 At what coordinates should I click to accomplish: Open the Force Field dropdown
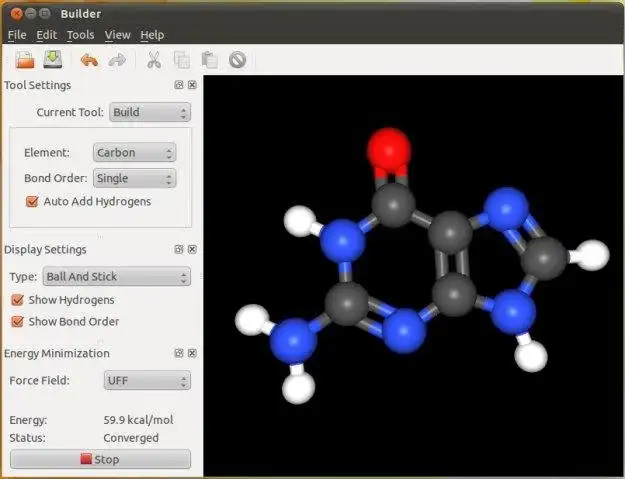click(147, 381)
